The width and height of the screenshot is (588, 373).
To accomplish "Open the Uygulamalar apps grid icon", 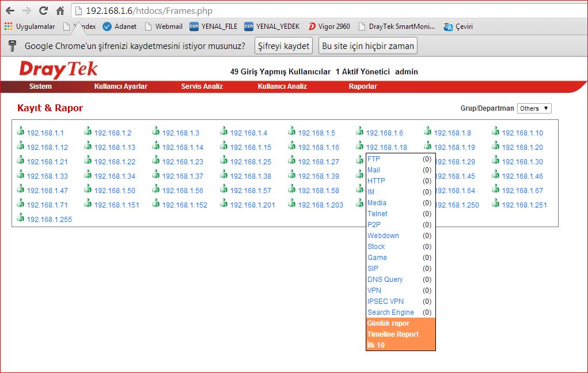I will [8, 26].
